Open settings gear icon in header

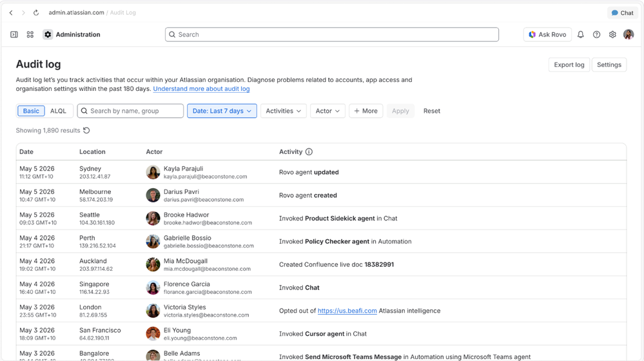pos(612,35)
